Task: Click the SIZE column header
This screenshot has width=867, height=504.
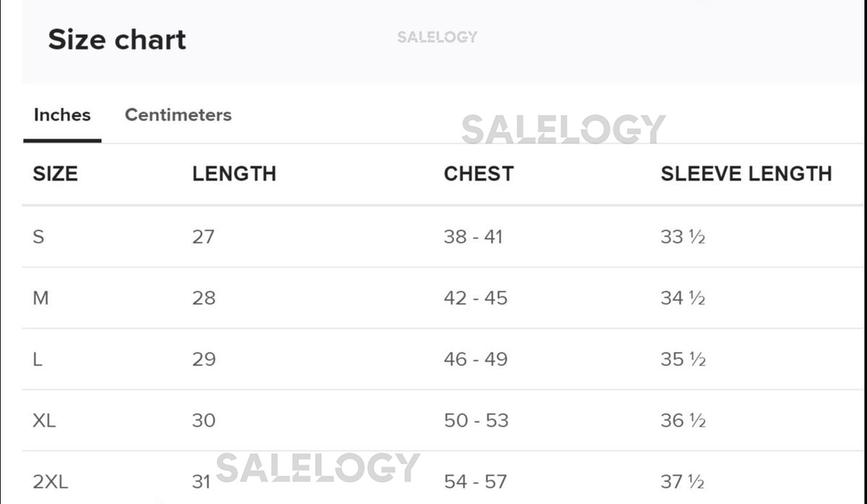Action: coord(55,173)
